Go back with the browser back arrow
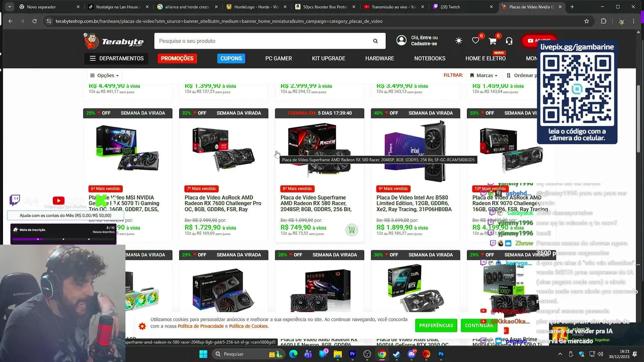This screenshot has width=644, height=362. pos(10,21)
